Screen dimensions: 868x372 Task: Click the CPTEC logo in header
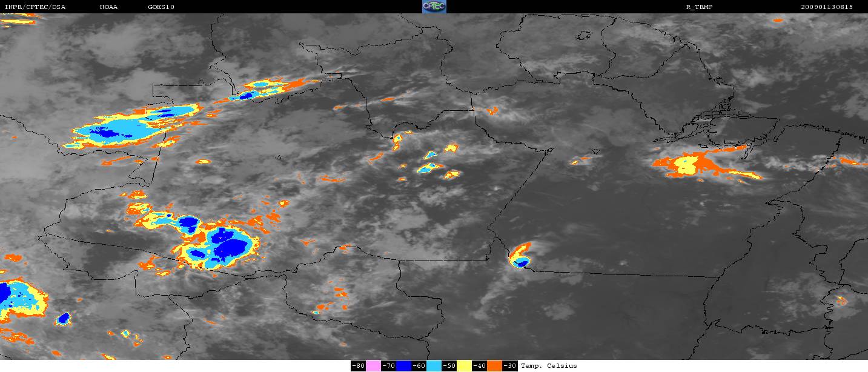pyautogui.click(x=434, y=7)
